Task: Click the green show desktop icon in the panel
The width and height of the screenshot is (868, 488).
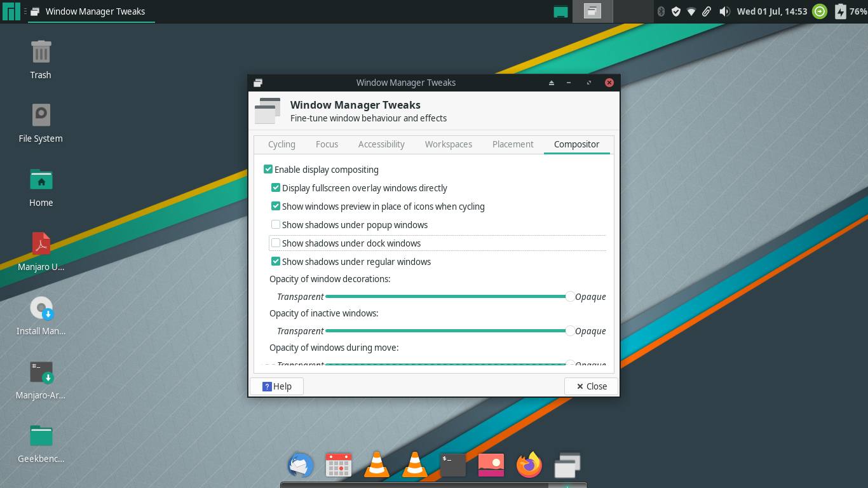Action: [x=560, y=11]
